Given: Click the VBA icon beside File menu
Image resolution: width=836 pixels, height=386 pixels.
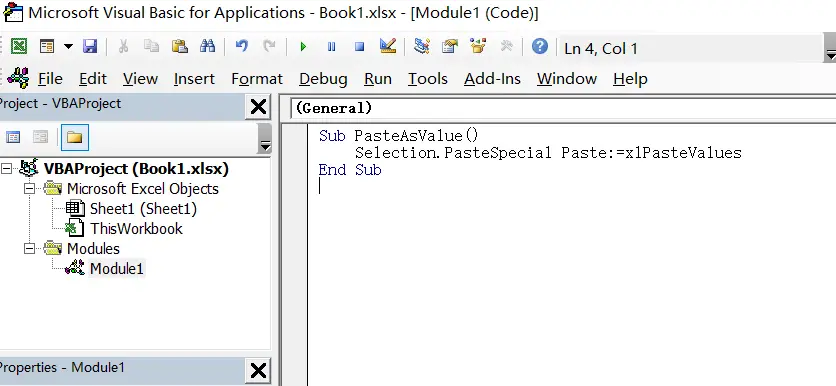Looking at the screenshot, I should click(18, 78).
